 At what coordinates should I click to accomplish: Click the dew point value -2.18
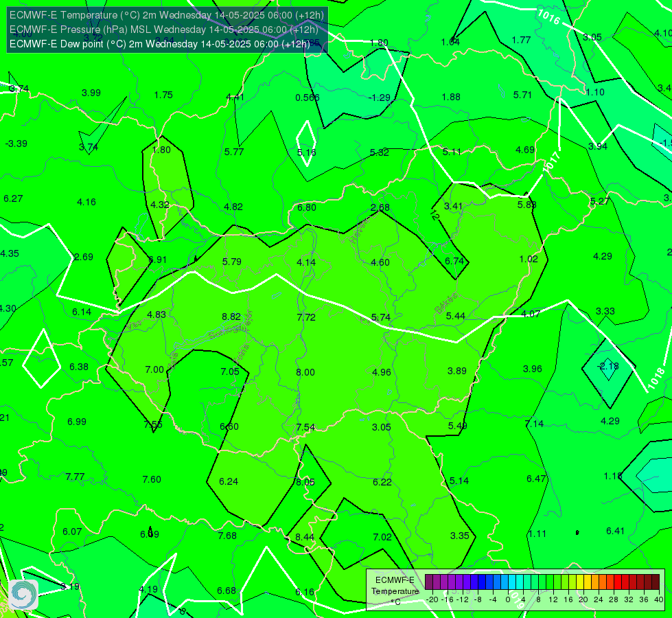(607, 366)
